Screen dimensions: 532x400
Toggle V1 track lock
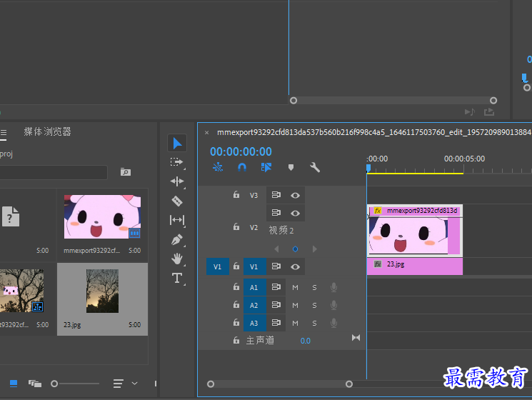pos(236,266)
